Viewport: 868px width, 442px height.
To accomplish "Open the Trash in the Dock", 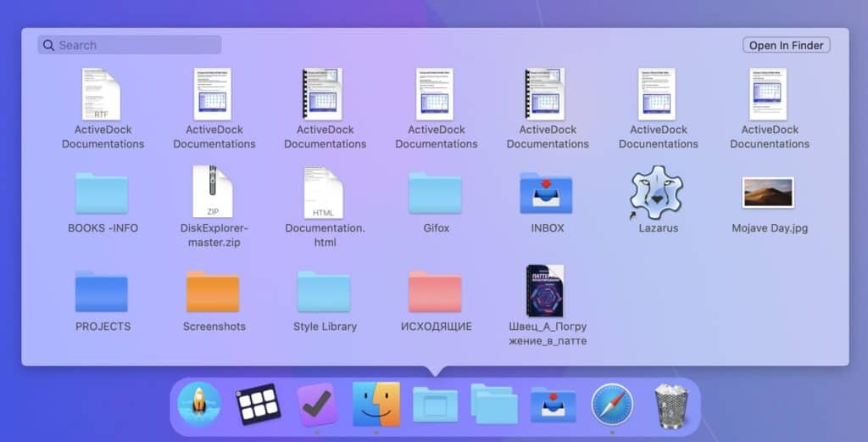I will [670, 404].
